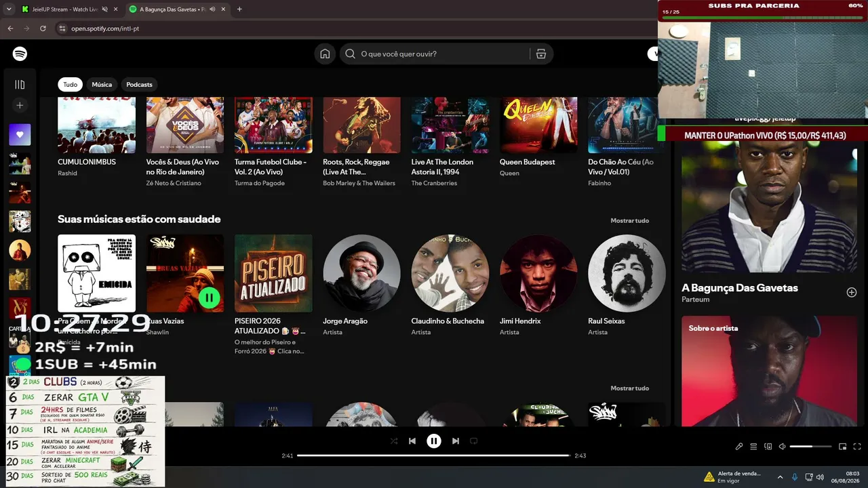Open the Sobre o artista card
The image size is (868, 488).
770,371
